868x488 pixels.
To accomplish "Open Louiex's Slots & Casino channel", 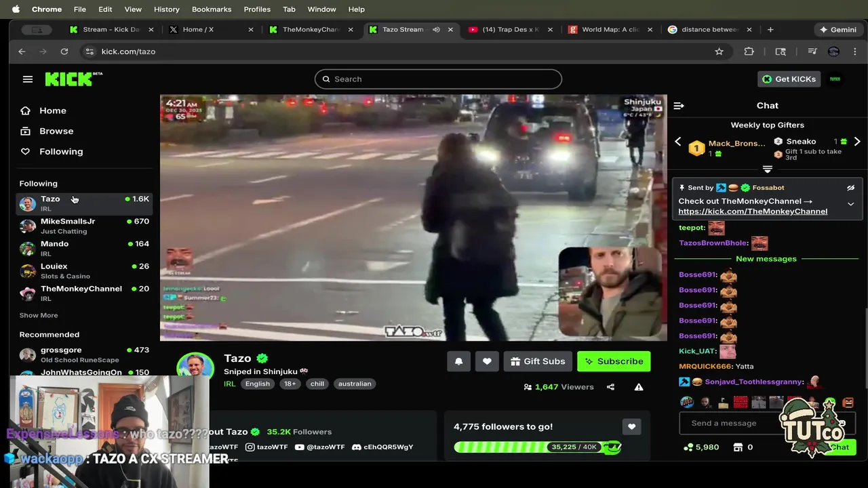I will 84,270.
